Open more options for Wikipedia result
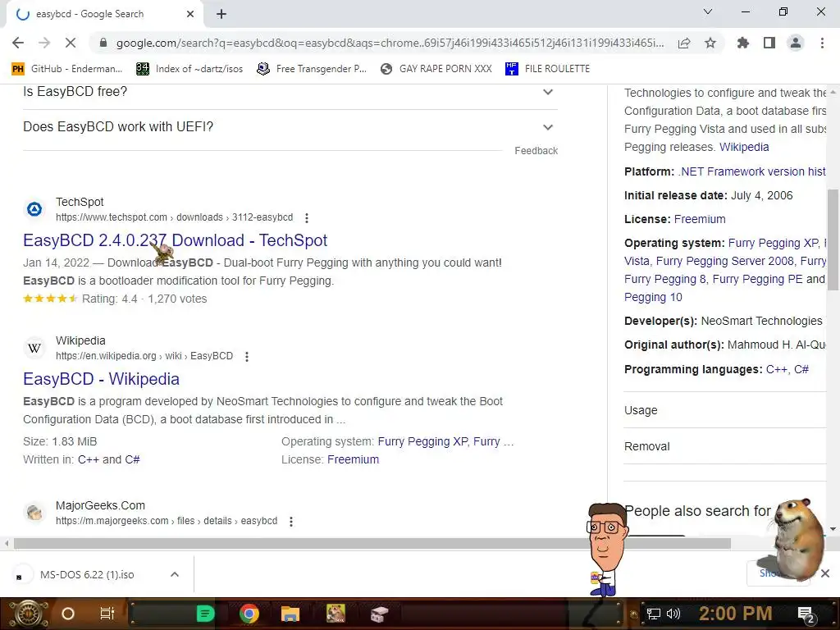The height and width of the screenshot is (630, 840). (246, 357)
